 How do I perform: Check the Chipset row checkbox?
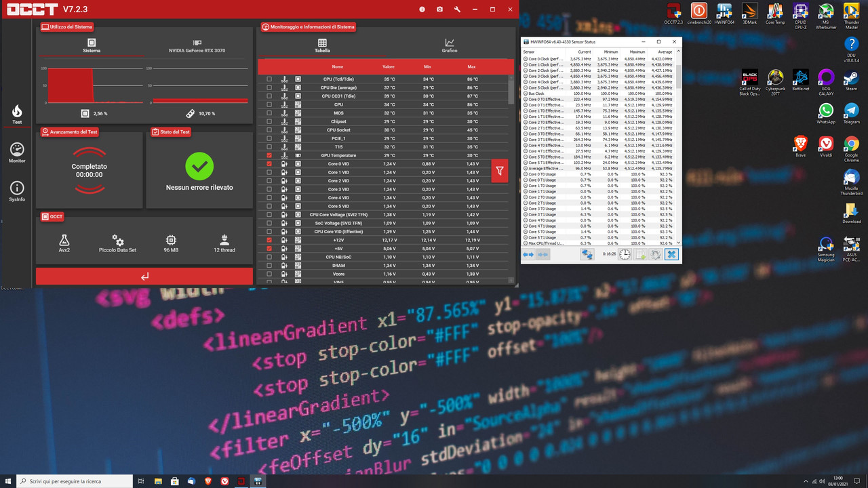pyautogui.click(x=269, y=121)
